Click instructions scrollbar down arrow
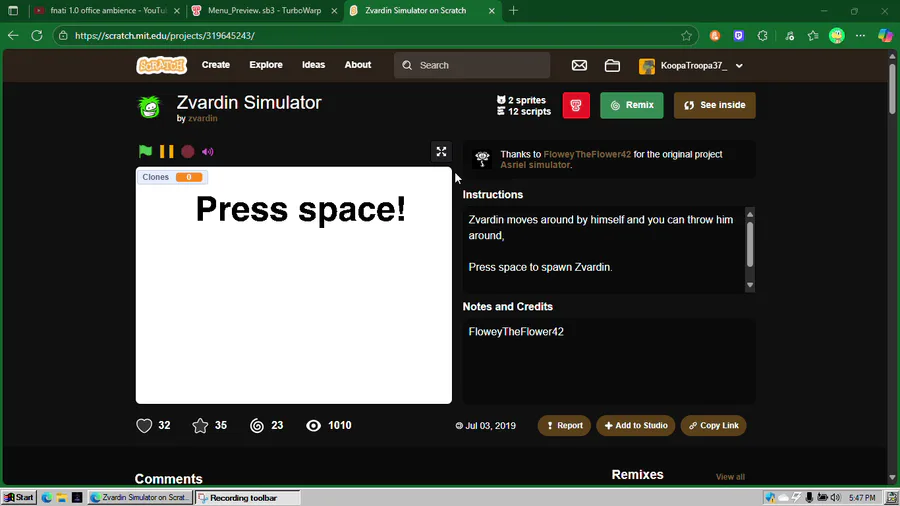900x506 pixels. point(750,285)
